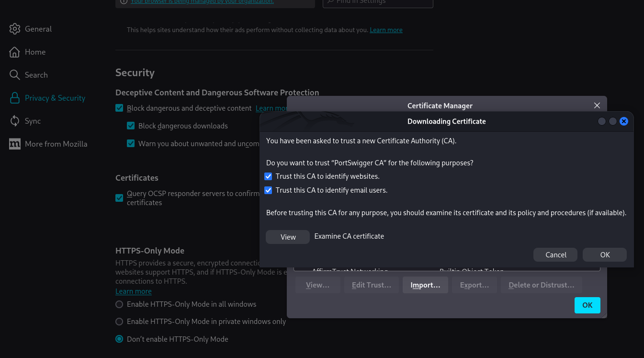Click the Home house icon in sidebar
The width and height of the screenshot is (644, 358).
(x=15, y=52)
